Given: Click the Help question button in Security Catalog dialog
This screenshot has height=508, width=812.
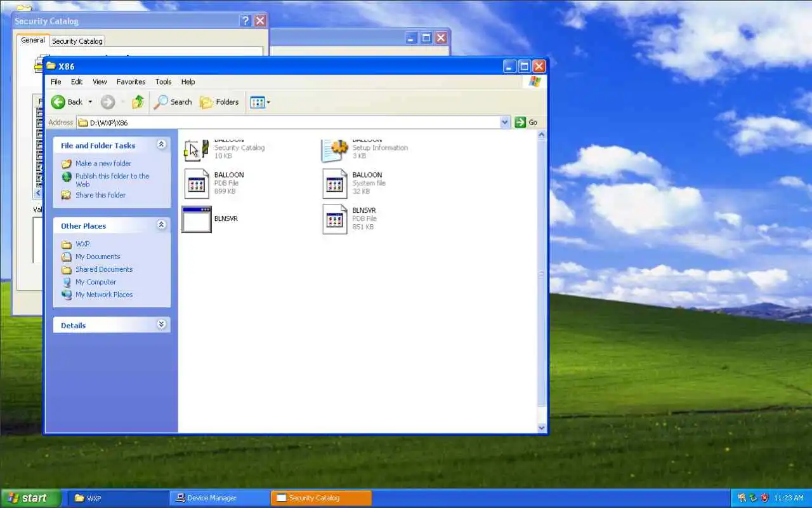Looking at the screenshot, I should pos(246,21).
